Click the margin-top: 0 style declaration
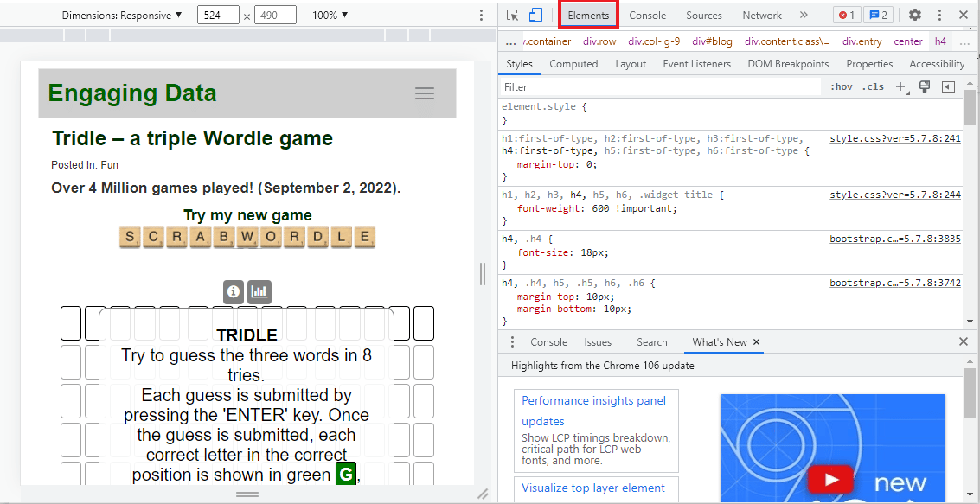 (558, 165)
